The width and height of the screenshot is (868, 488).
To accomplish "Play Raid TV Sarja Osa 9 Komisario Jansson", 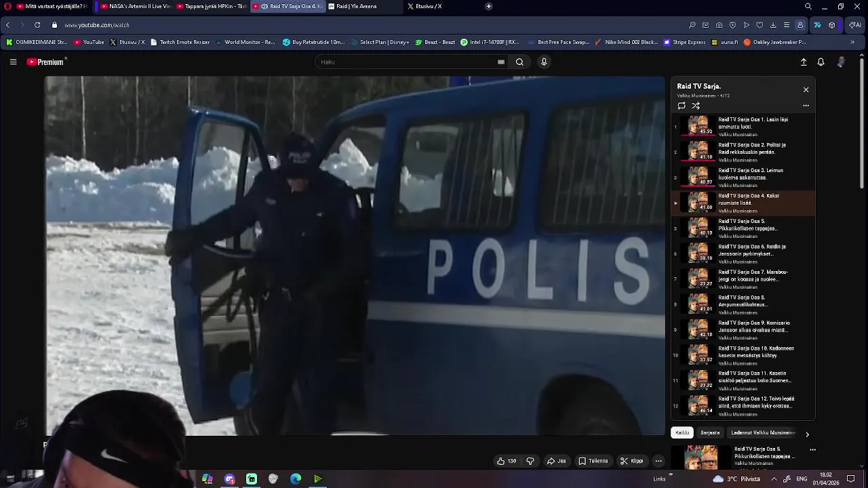I will pyautogui.click(x=743, y=329).
